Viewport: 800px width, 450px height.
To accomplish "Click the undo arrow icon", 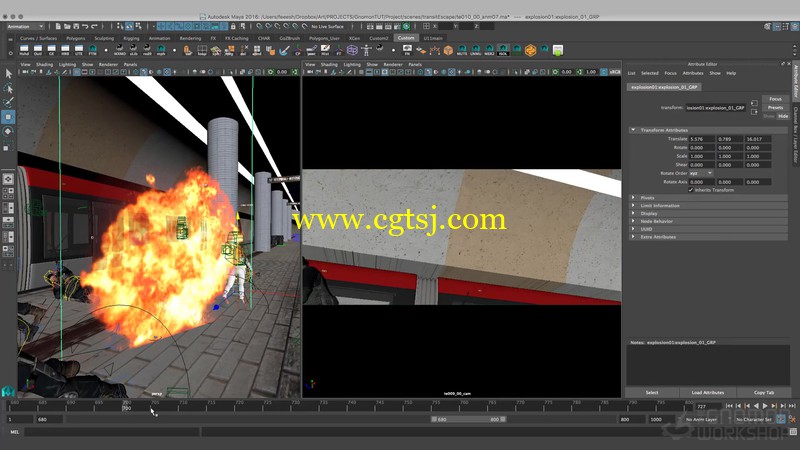I will [x=85, y=26].
